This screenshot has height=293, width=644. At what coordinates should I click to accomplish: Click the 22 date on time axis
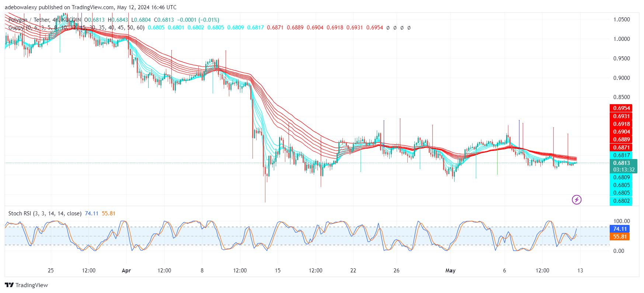click(353, 271)
